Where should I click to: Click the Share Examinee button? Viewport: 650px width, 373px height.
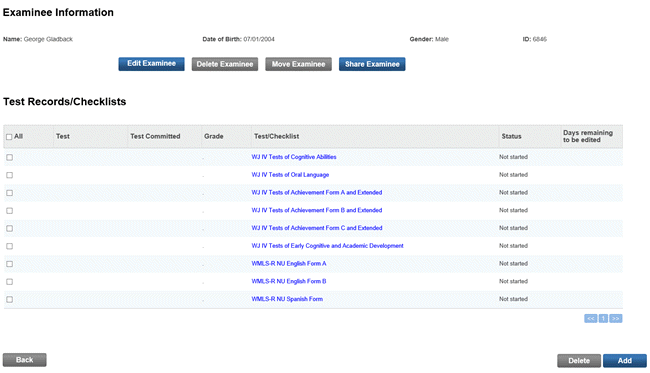pyautogui.click(x=372, y=64)
